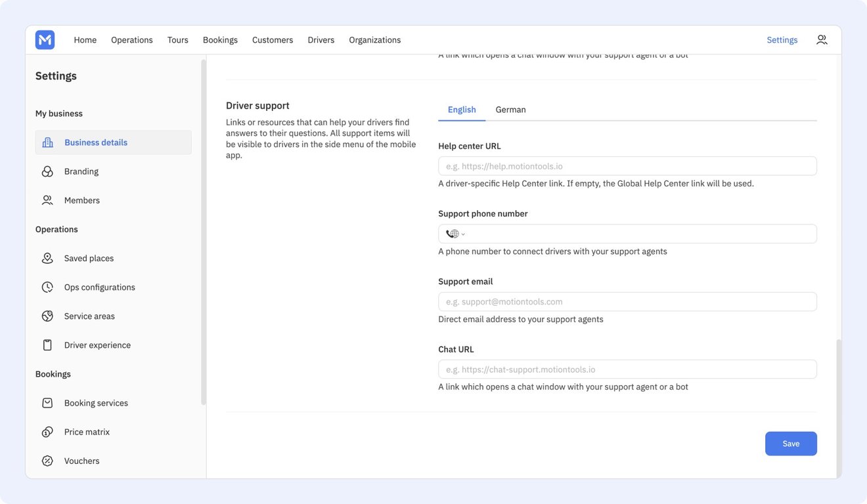Click the Booking services icon
The height and width of the screenshot is (504, 867).
point(47,403)
